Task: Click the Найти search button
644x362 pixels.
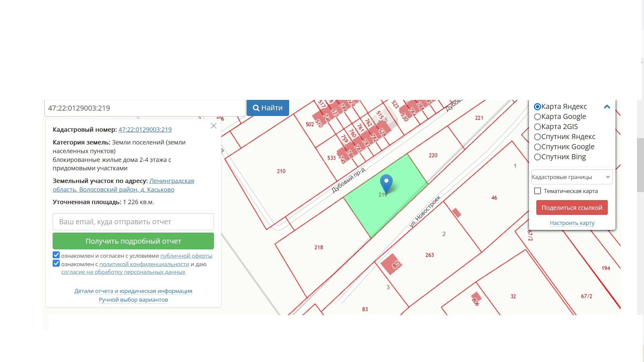Action: coord(268,108)
